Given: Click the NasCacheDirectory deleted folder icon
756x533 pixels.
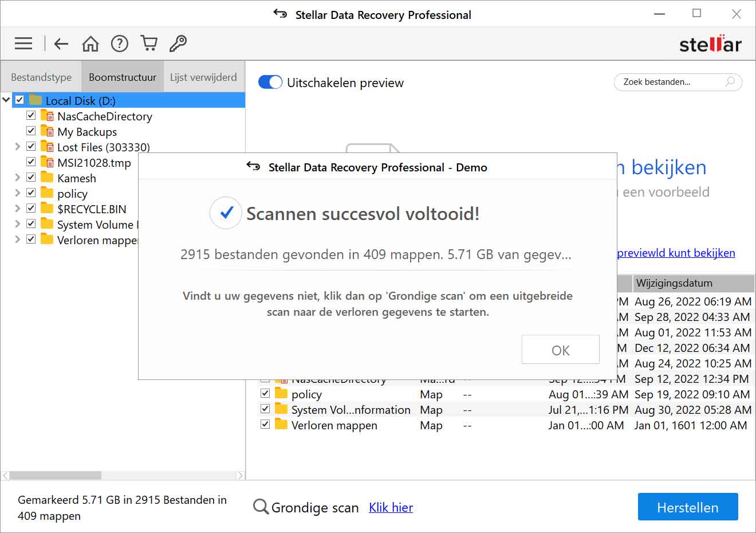Looking at the screenshot, I should pyautogui.click(x=48, y=116).
